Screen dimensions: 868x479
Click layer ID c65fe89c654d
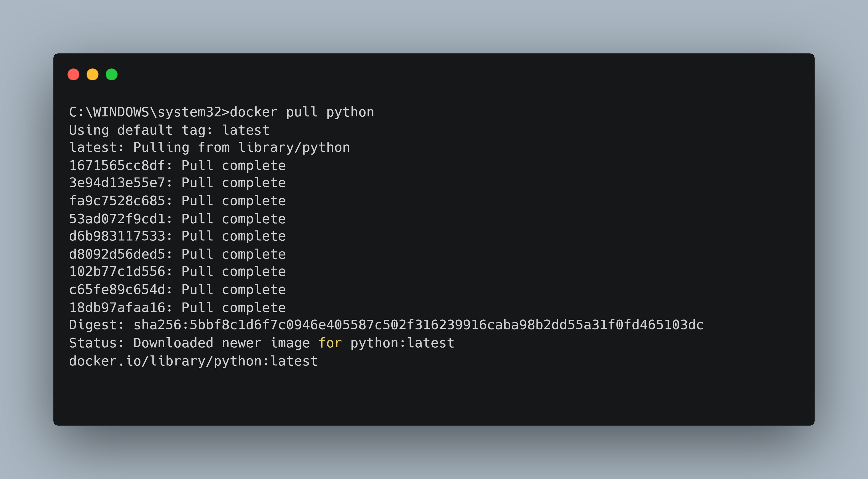coord(117,290)
